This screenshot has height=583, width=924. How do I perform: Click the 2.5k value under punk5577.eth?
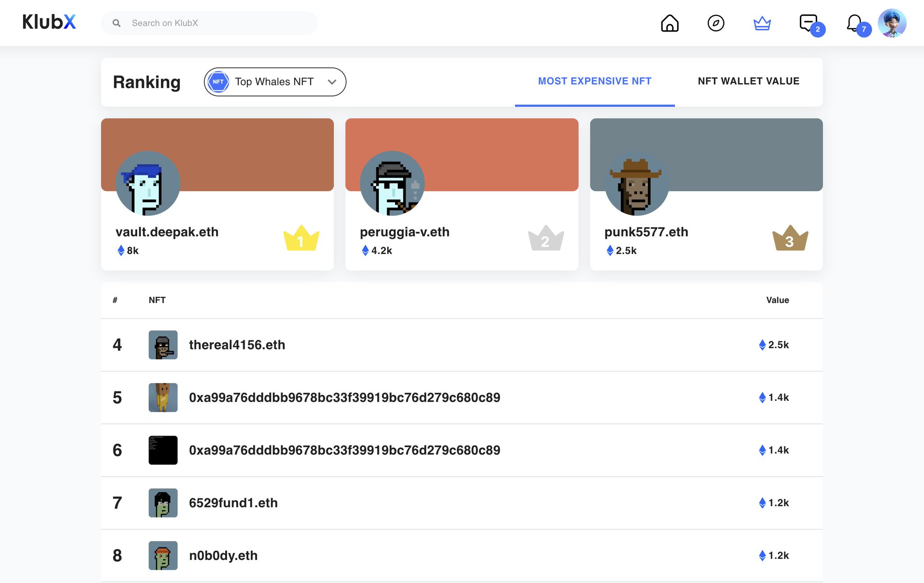621,250
